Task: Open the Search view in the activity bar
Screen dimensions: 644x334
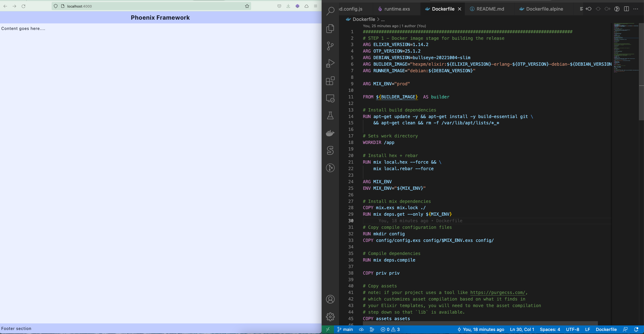Action: [x=330, y=11]
